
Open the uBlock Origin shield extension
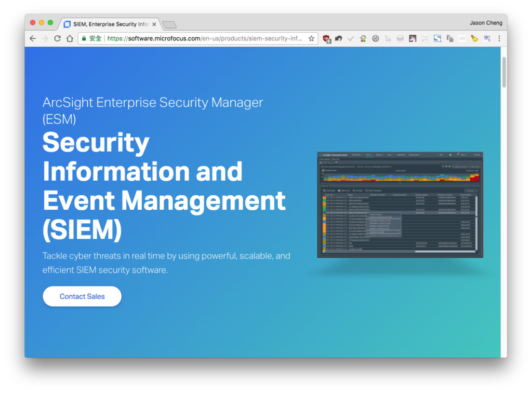pos(326,38)
